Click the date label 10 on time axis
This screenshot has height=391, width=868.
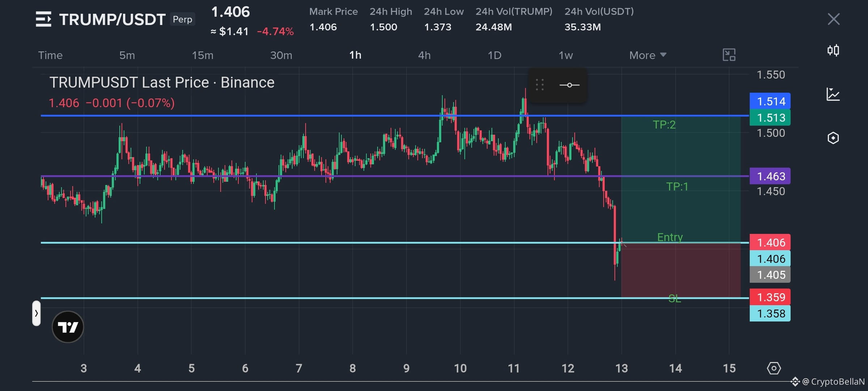pos(460,369)
